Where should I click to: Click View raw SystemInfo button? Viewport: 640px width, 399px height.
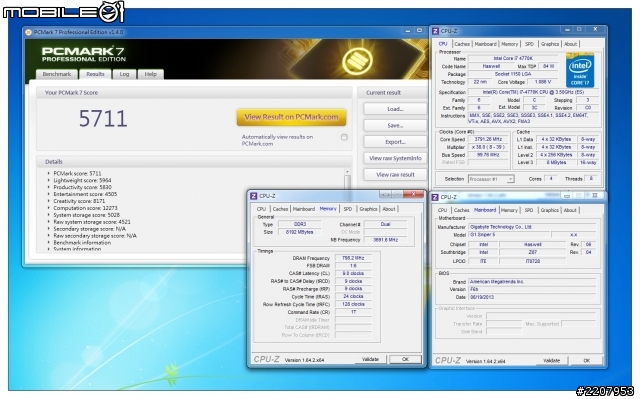[x=395, y=158]
